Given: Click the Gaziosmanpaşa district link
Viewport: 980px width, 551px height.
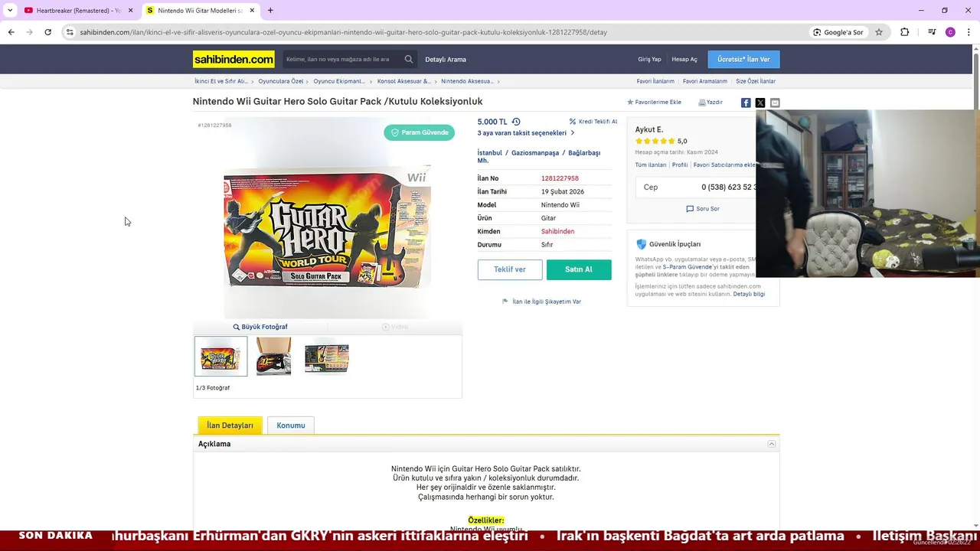Looking at the screenshot, I should tap(535, 153).
